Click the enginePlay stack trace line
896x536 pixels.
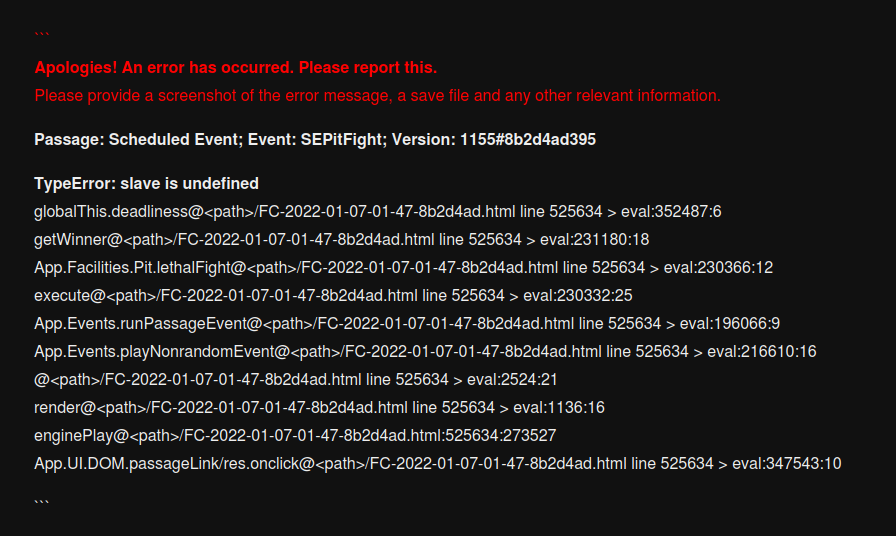click(295, 436)
